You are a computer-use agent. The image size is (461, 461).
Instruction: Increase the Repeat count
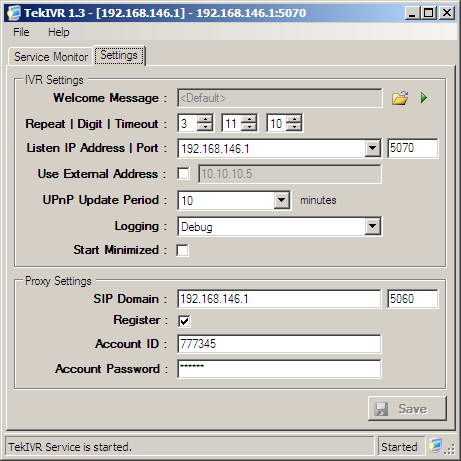(205, 119)
